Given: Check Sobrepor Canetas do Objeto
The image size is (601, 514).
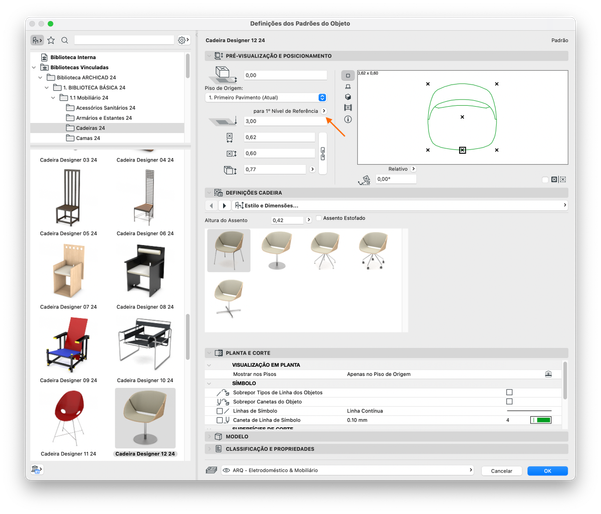Looking at the screenshot, I should click(x=509, y=401).
